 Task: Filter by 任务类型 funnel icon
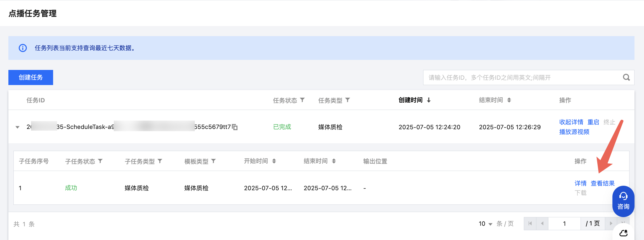pos(348,100)
